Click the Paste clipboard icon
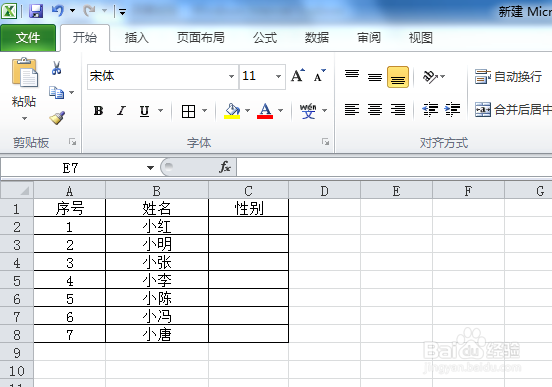The width and height of the screenshot is (552, 387). pyautogui.click(x=24, y=73)
